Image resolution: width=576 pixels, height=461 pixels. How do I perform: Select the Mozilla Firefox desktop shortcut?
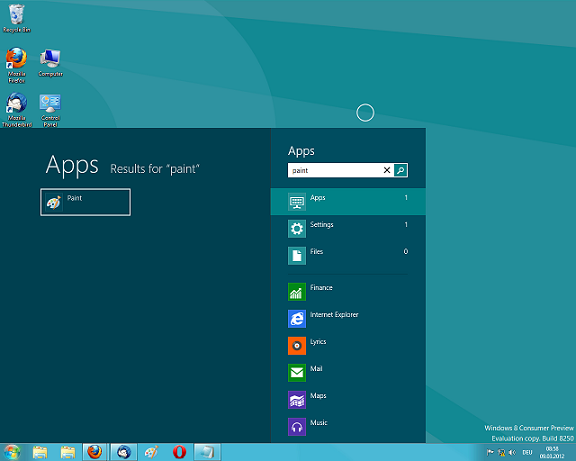pyautogui.click(x=17, y=65)
